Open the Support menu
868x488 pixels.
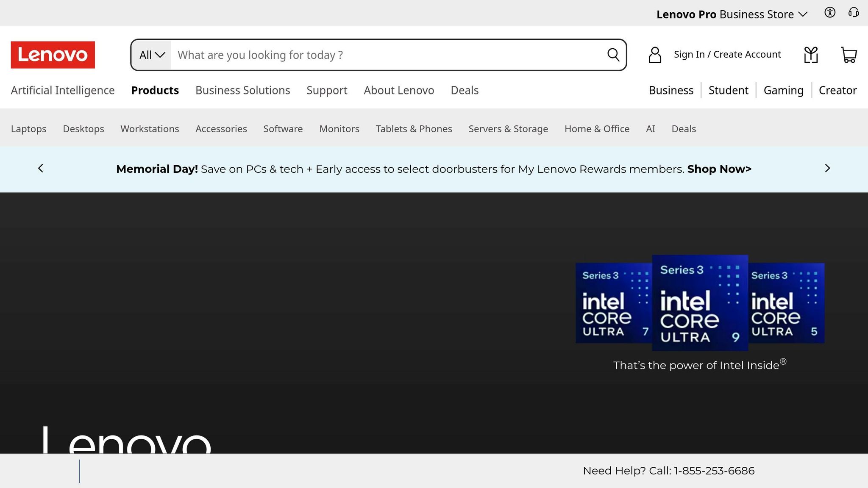point(327,90)
